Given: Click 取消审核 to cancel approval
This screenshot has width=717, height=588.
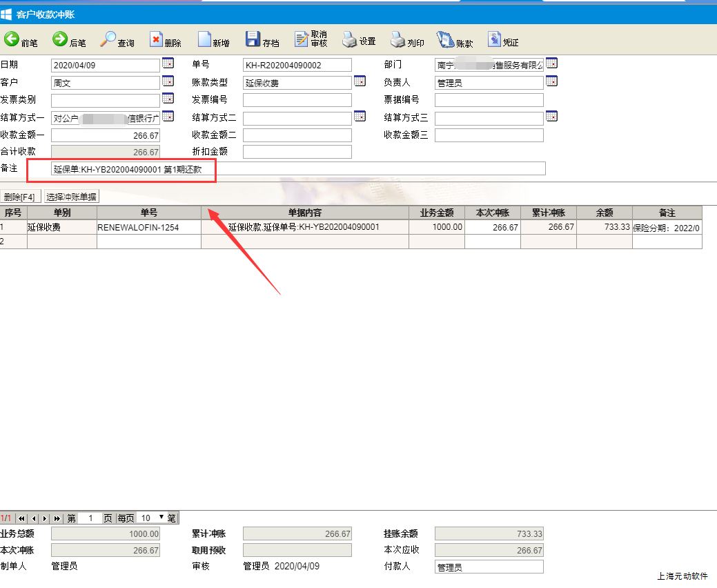Looking at the screenshot, I should (x=311, y=39).
